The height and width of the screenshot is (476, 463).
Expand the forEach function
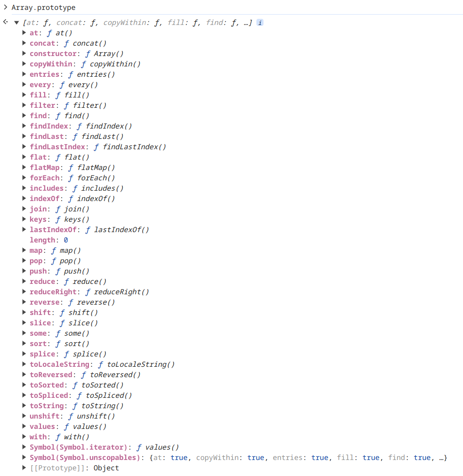tap(24, 177)
